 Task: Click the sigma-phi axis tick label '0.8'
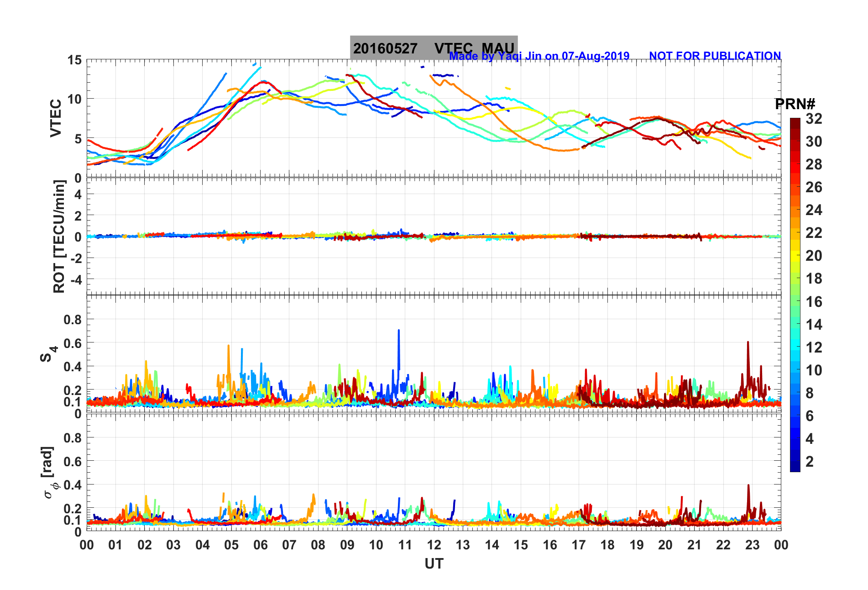[x=73, y=437]
